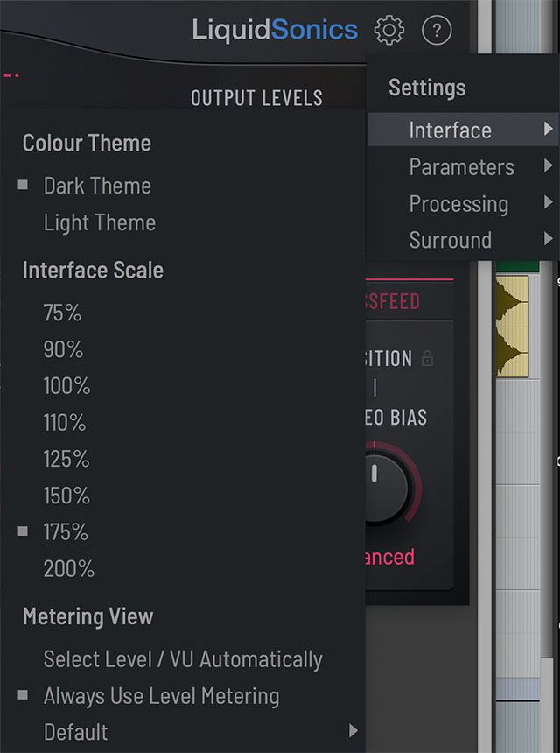The width and height of the screenshot is (560, 753).
Task: Select the Dark Theme option
Action: pos(97,186)
